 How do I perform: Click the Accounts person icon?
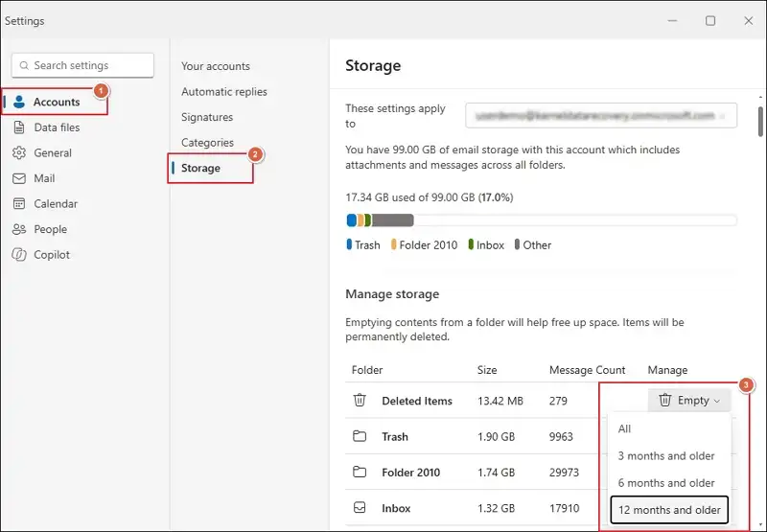pyautogui.click(x=19, y=102)
